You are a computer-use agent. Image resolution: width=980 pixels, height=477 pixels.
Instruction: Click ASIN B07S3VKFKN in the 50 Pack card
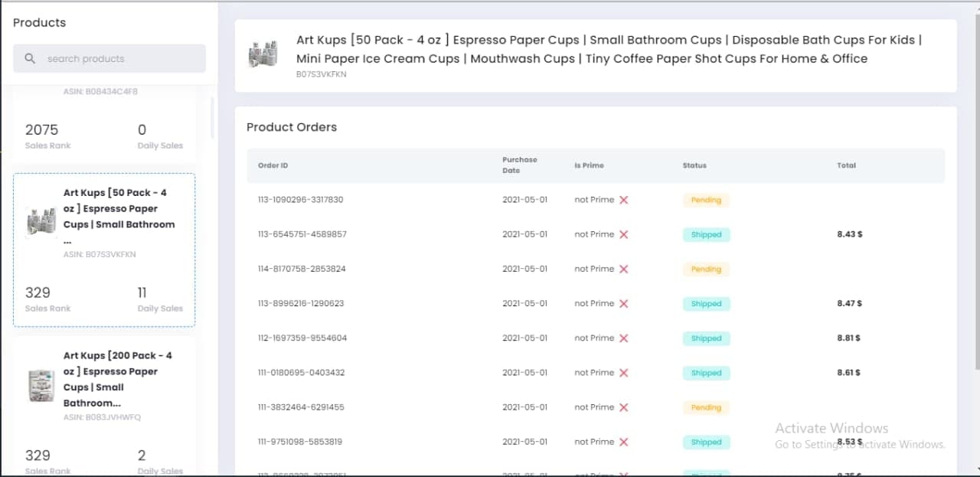click(x=100, y=254)
